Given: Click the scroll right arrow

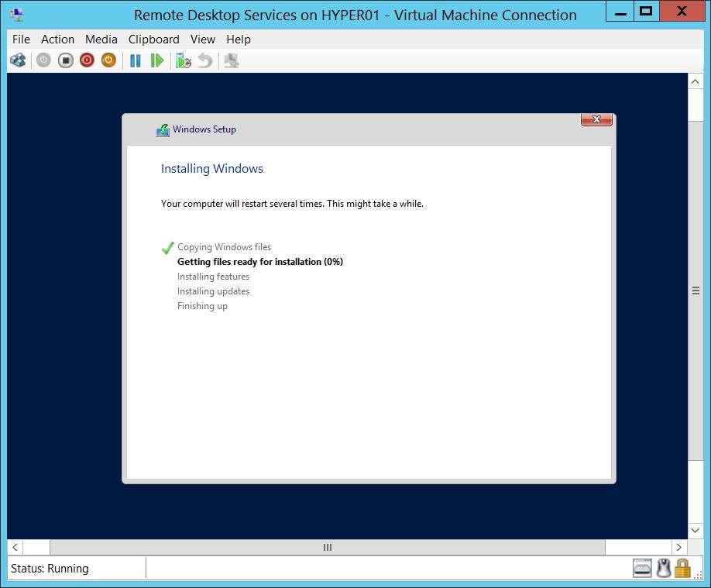Looking at the screenshot, I should tap(678, 547).
